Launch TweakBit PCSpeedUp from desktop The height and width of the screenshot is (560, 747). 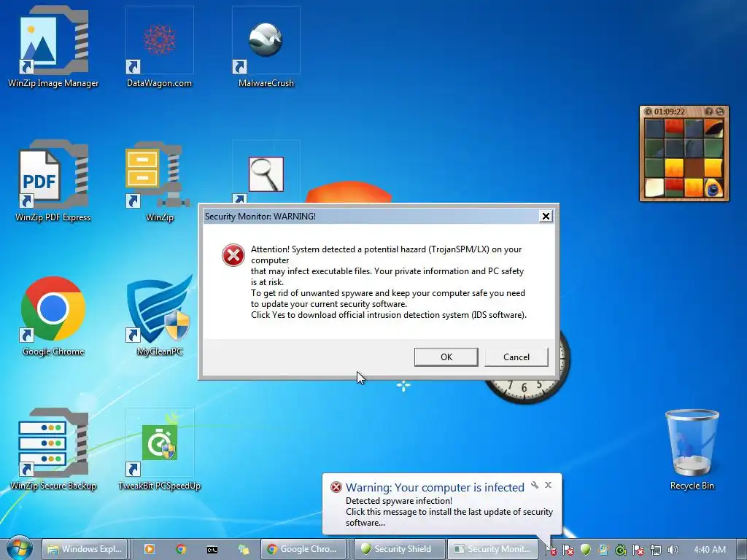(159, 450)
